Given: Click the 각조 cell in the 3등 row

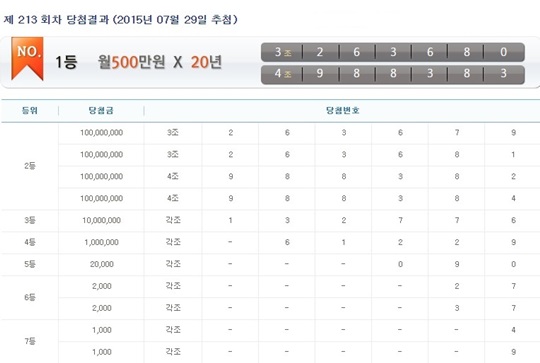Looking at the screenshot, I should coord(173,220).
